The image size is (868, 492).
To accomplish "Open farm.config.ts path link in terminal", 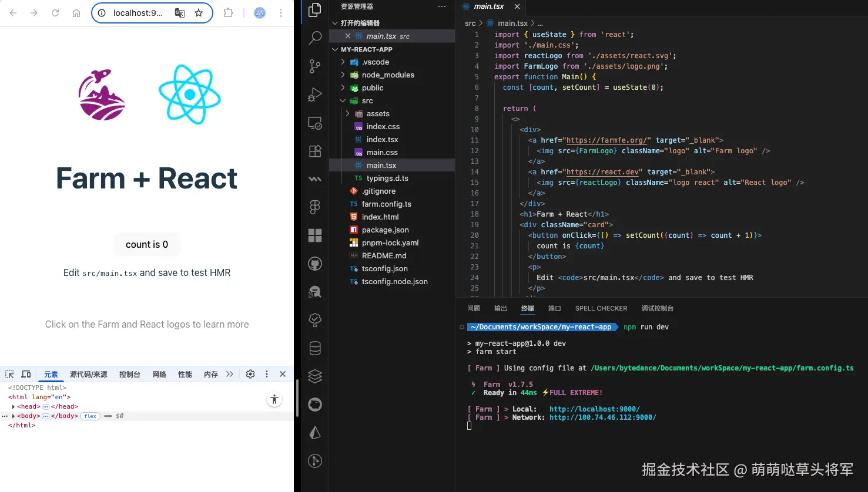I will (x=722, y=368).
